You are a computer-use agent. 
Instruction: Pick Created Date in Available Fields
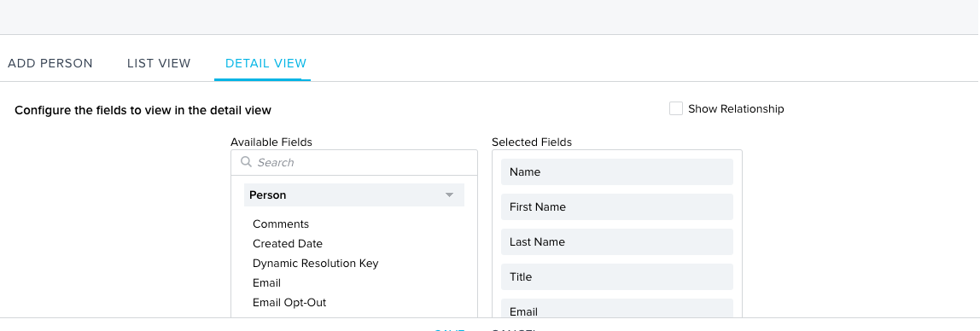point(288,244)
